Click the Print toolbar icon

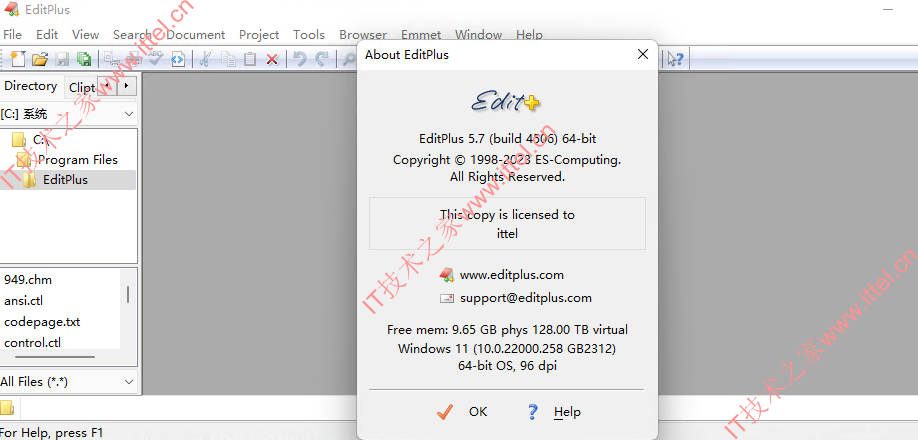point(133,59)
